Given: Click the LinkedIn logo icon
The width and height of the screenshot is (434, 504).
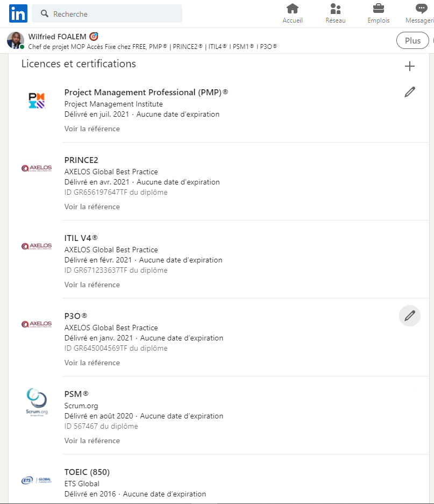Looking at the screenshot, I should click(18, 13).
